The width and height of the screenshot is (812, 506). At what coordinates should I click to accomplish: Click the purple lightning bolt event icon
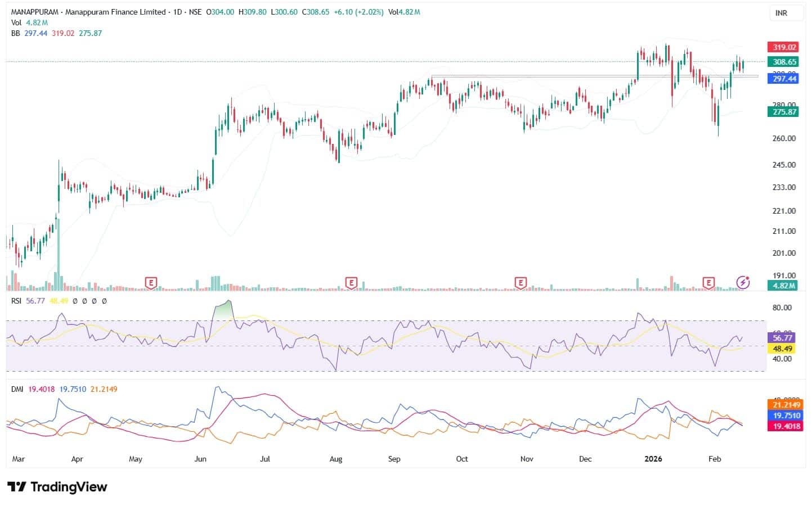[x=743, y=282]
